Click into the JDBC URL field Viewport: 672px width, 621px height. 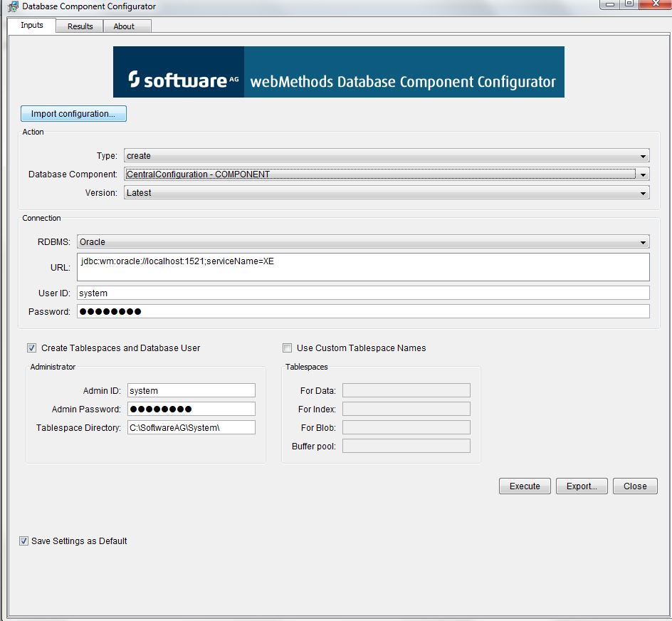[363, 267]
